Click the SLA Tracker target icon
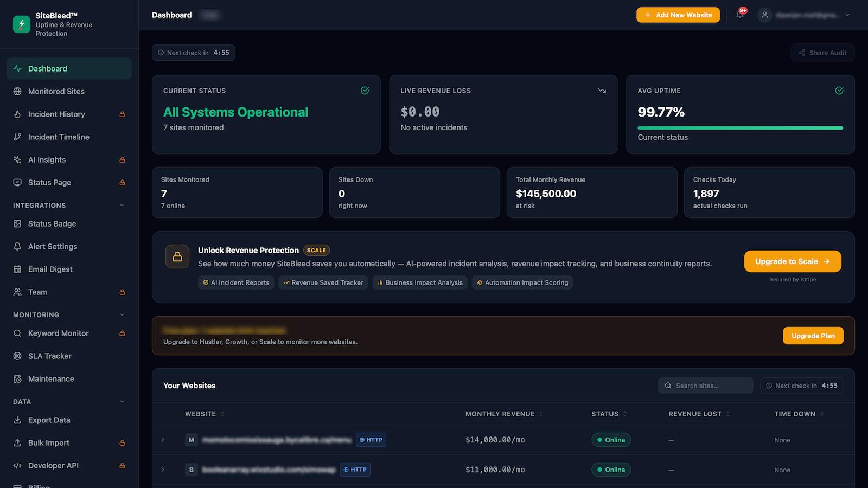 pos(17,356)
